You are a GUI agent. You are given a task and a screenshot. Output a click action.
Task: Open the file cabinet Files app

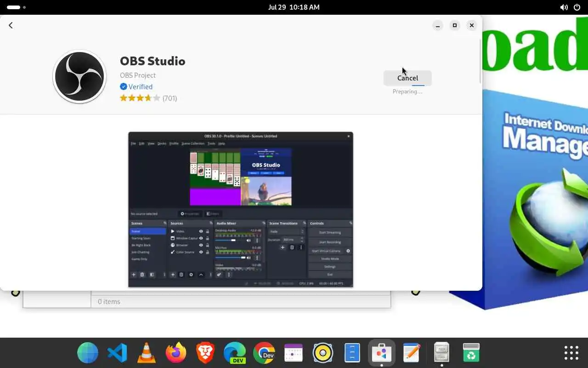coord(441,353)
